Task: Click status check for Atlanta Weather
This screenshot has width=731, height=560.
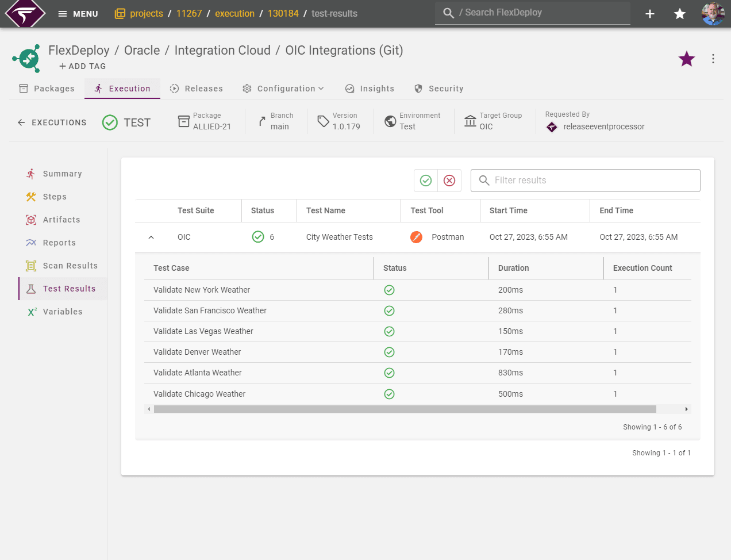Action: 389,373
